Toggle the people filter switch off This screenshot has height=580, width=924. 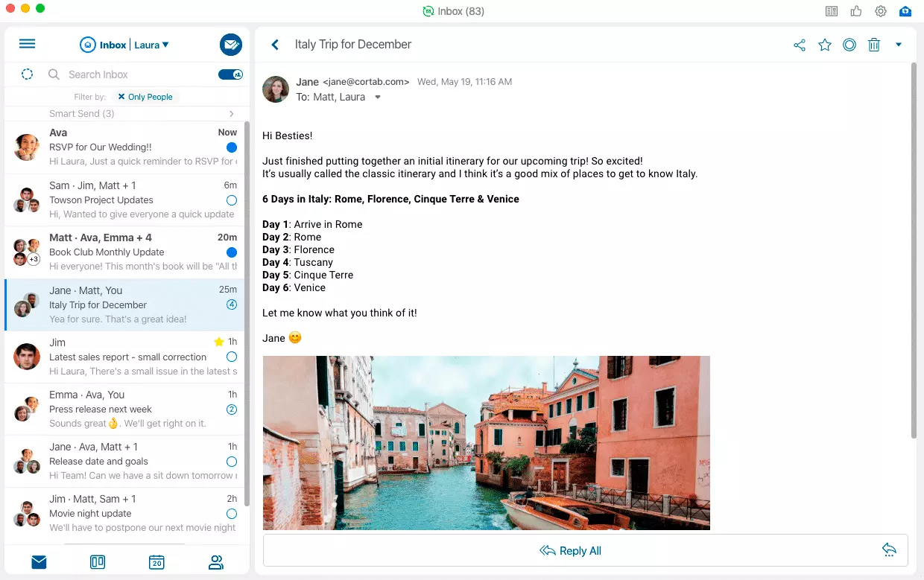(x=230, y=74)
